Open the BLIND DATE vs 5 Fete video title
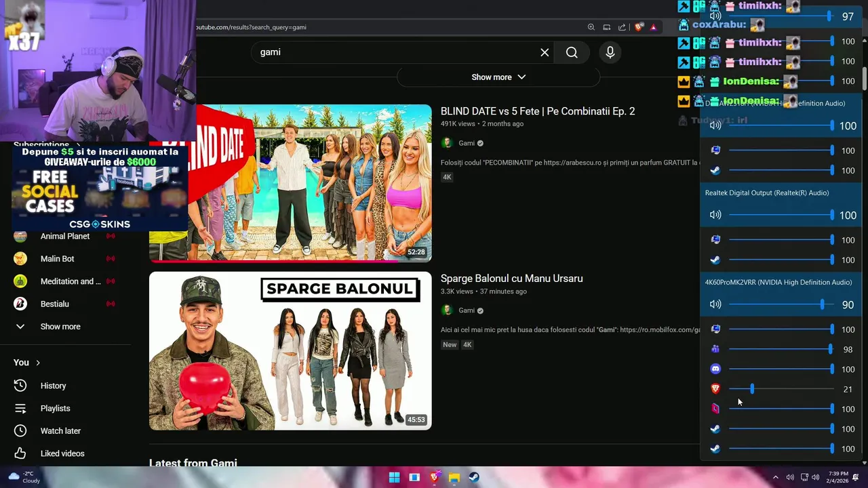Screen dimensions: 868x488 pos(538,111)
